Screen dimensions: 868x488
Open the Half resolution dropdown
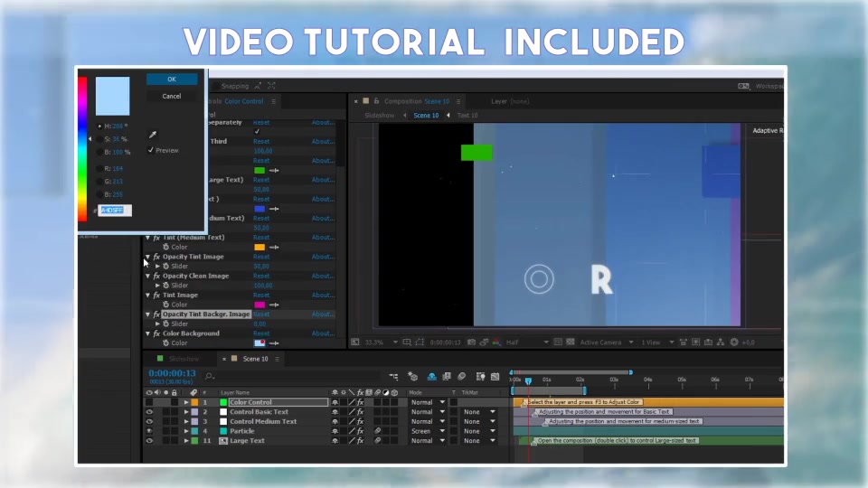(527, 343)
